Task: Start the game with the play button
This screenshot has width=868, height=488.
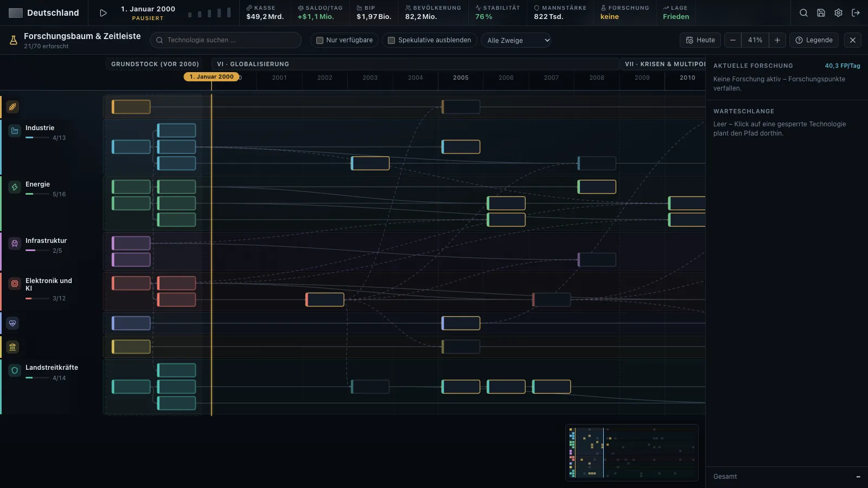Action: pos(103,12)
